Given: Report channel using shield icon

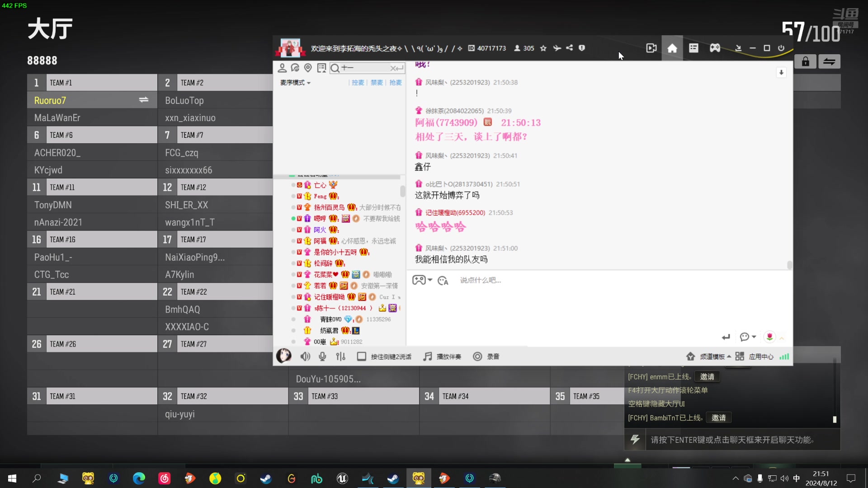Looking at the screenshot, I should click(x=582, y=48).
